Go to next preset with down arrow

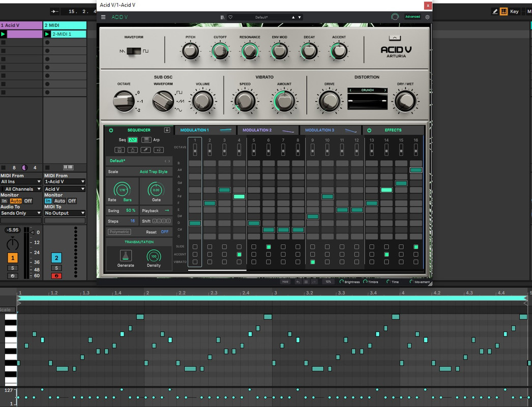click(x=300, y=17)
